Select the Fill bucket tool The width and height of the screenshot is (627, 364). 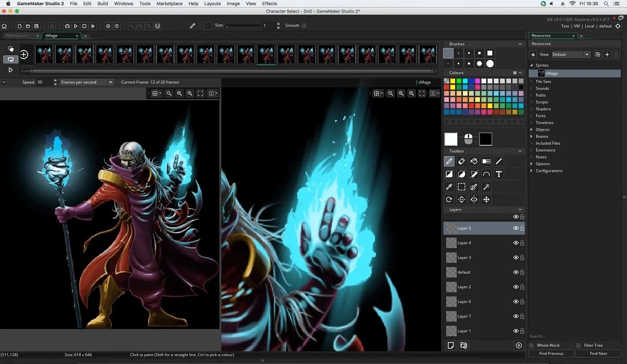(x=474, y=161)
